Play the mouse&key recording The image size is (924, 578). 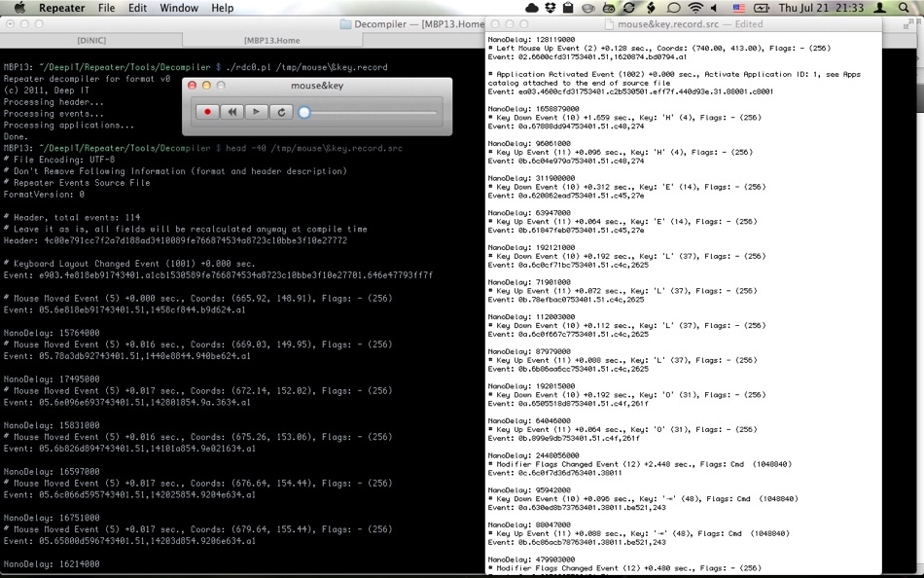(257, 112)
